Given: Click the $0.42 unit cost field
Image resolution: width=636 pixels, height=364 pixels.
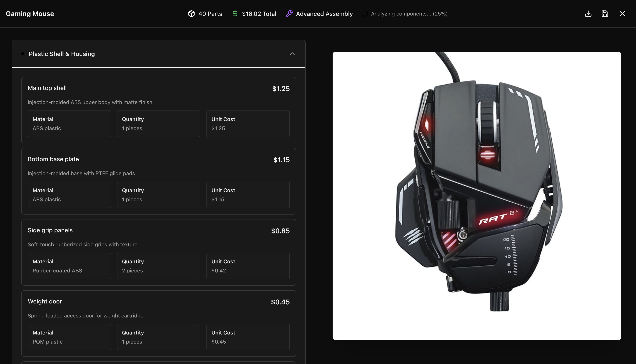Looking at the screenshot, I should (248, 266).
